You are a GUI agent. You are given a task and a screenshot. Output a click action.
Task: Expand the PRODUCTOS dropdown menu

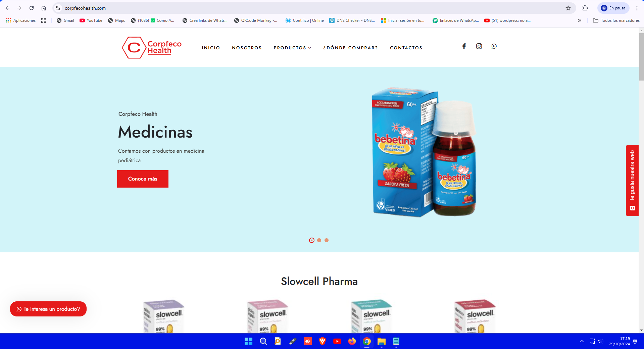tap(292, 48)
